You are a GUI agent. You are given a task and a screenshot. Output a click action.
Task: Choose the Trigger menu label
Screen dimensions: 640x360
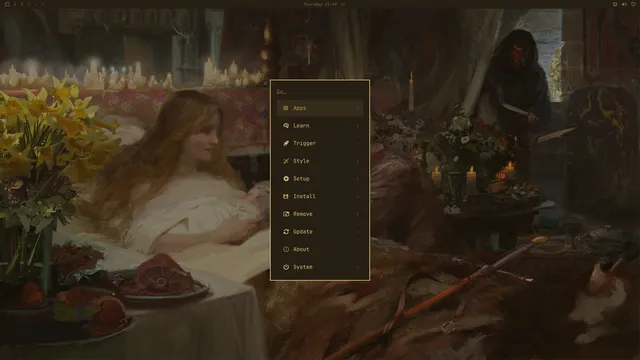(x=304, y=143)
